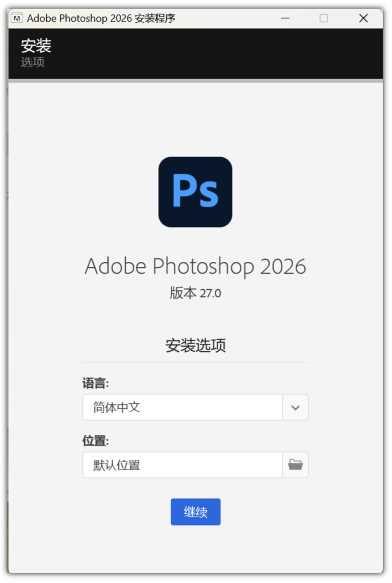Click the 安装选项 section heading

(x=195, y=346)
